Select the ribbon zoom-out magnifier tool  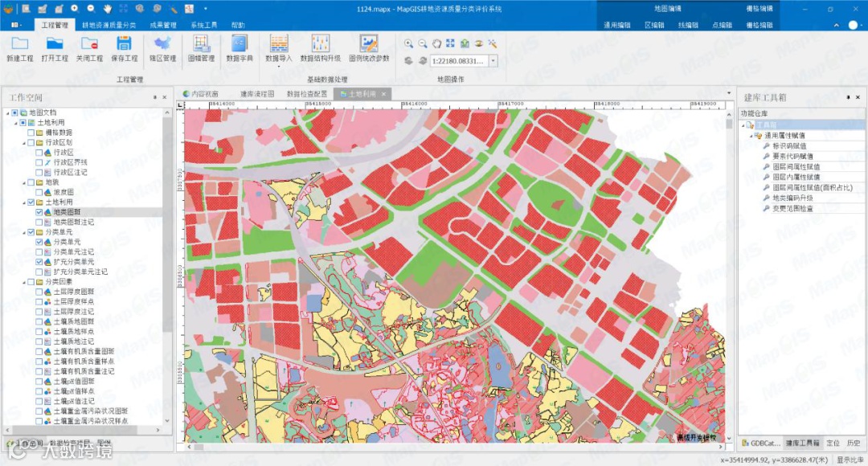pyautogui.click(x=423, y=43)
